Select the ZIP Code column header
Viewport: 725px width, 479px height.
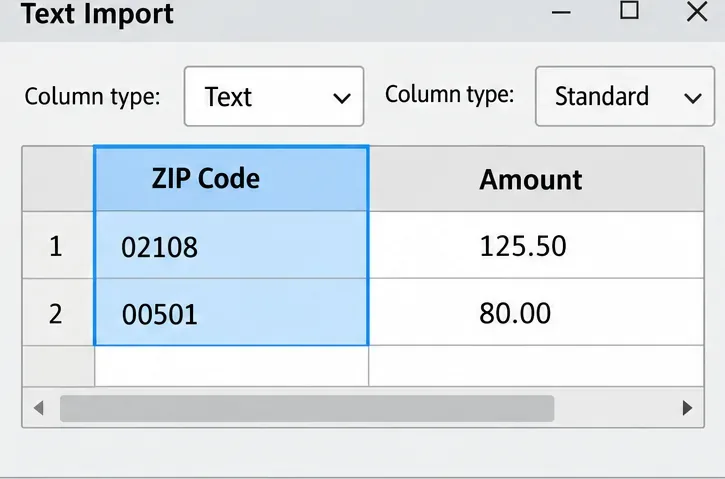[231, 179]
